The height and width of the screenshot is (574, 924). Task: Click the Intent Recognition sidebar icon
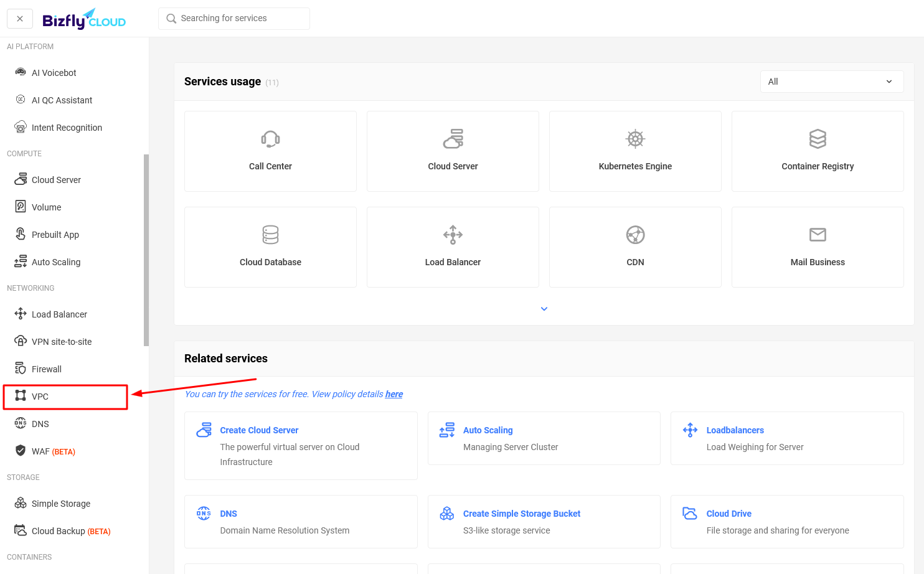point(21,127)
